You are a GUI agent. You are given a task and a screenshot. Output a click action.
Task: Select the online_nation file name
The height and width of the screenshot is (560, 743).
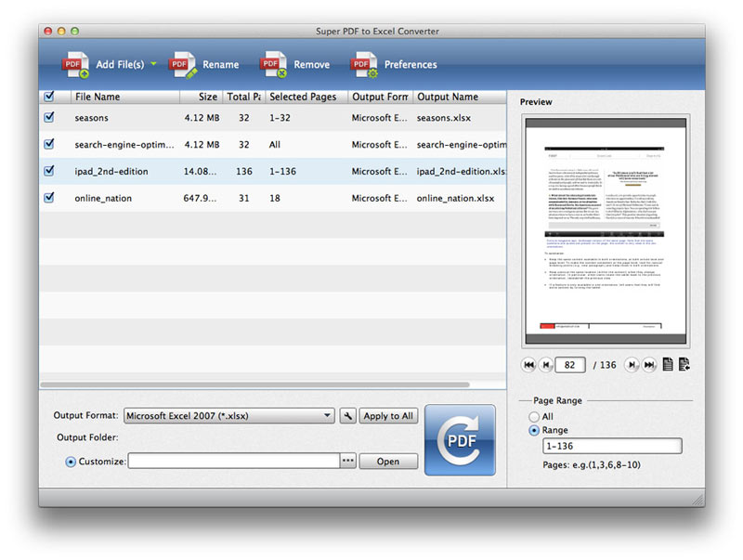103,199
